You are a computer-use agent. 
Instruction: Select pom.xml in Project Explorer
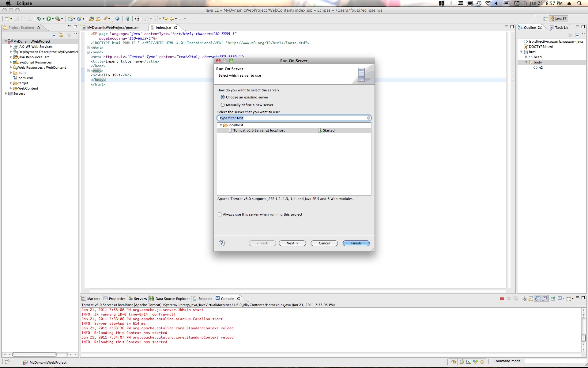click(x=25, y=78)
